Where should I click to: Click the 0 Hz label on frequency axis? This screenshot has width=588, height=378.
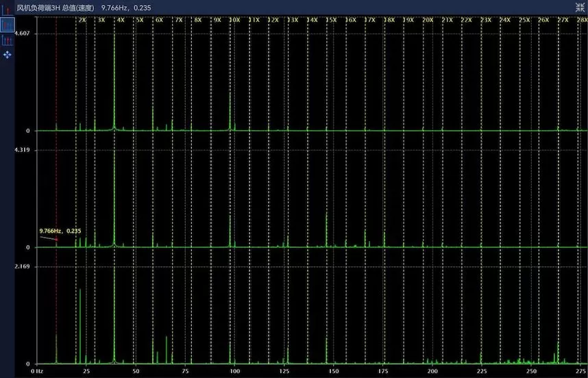coord(38,370)
